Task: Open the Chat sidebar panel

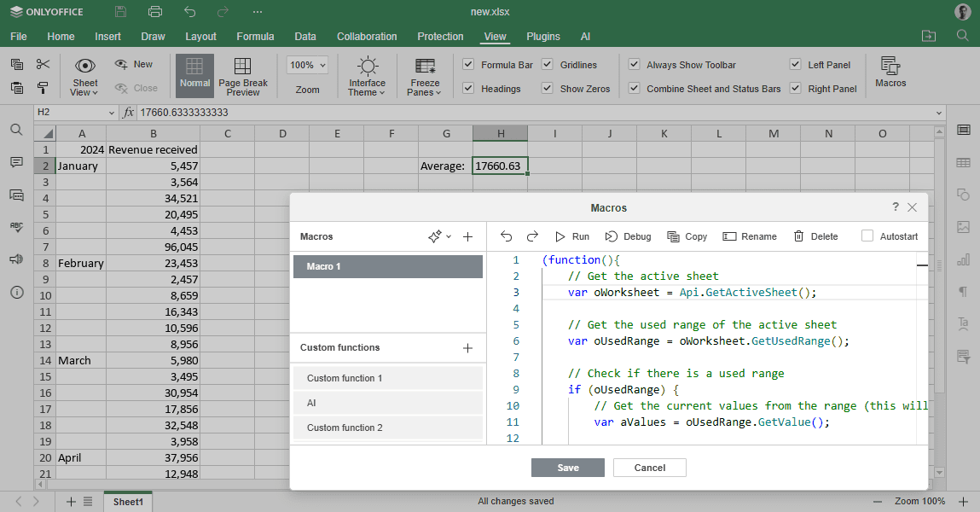Action: (x=17, y=195)
